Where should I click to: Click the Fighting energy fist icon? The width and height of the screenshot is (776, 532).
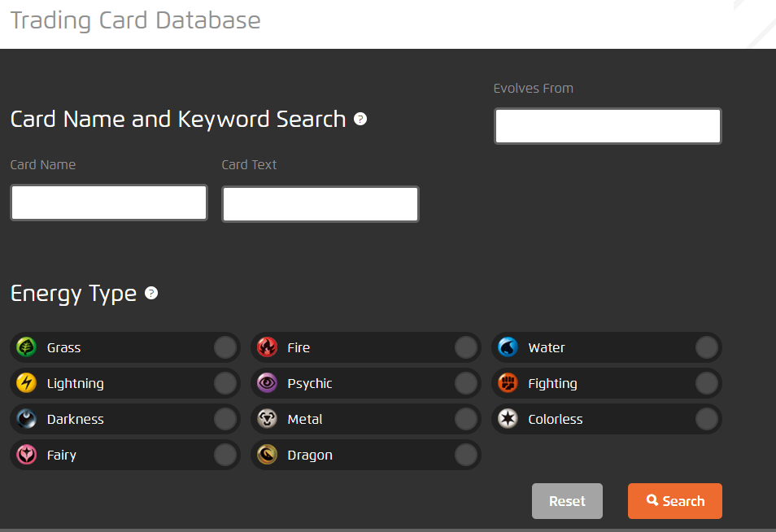[x=508, y=383]
